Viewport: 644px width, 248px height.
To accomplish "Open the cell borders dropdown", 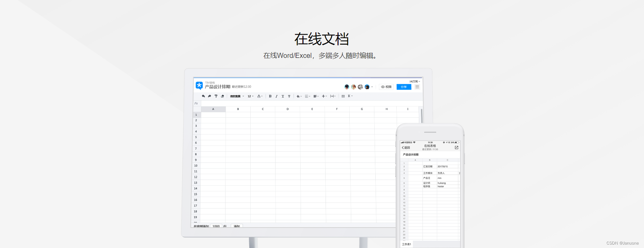I will (308, 96).
